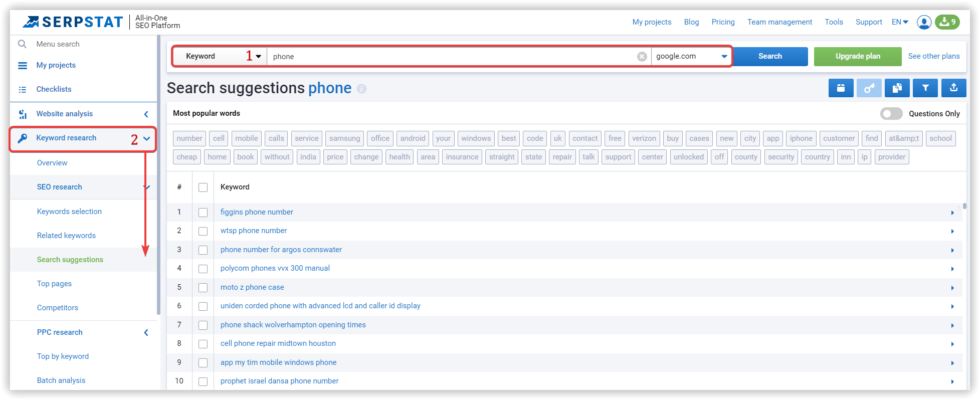Viewport: 980px width, 400px height.
Task: Select the unlocked popular word tag
Action: coord(688,157)
